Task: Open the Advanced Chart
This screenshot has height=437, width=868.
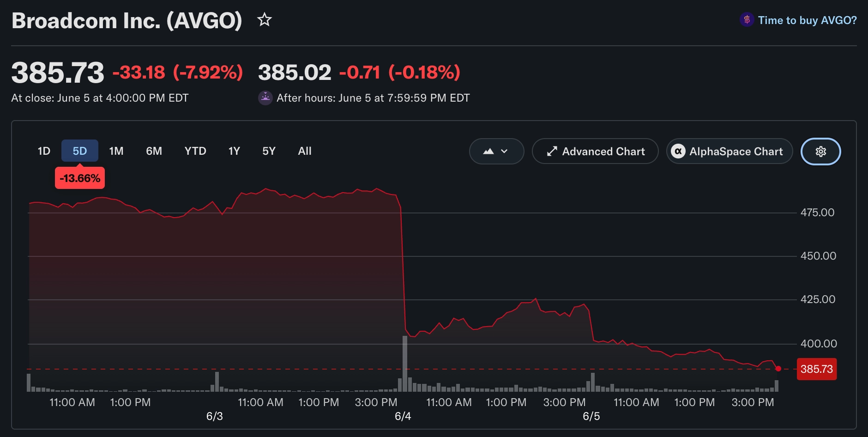Action: pyautogui.click(x=595, y=152)
